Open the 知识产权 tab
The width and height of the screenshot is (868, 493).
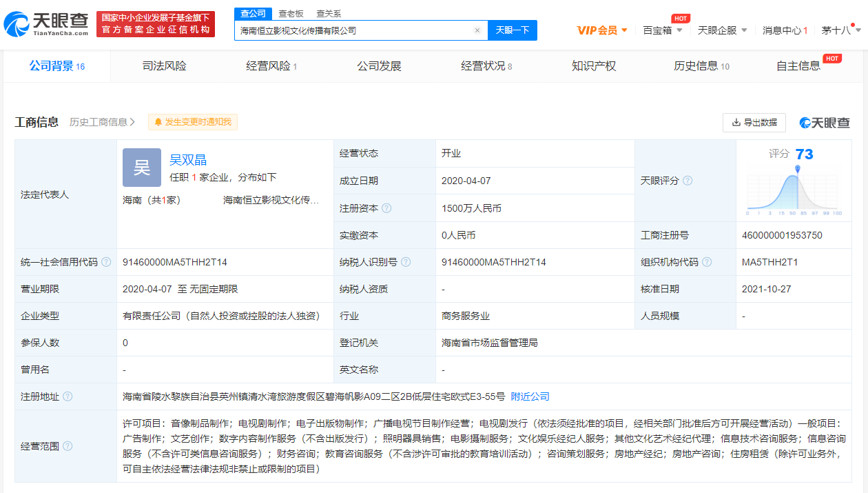click(x=594, y=66)
